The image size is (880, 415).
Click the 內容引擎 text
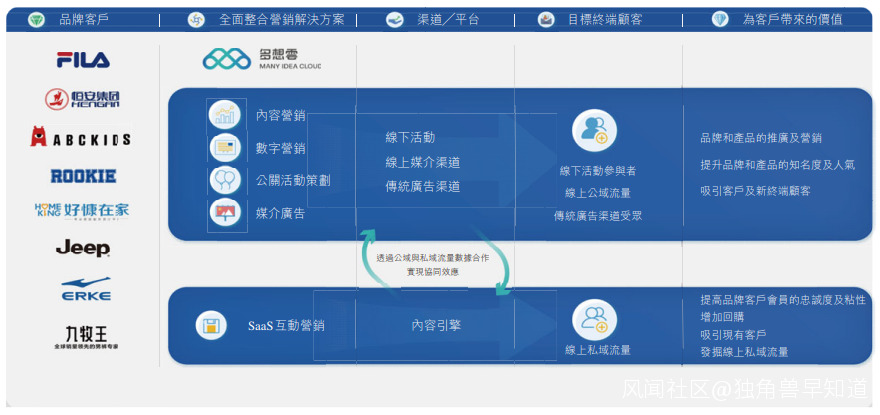(436, 325)
